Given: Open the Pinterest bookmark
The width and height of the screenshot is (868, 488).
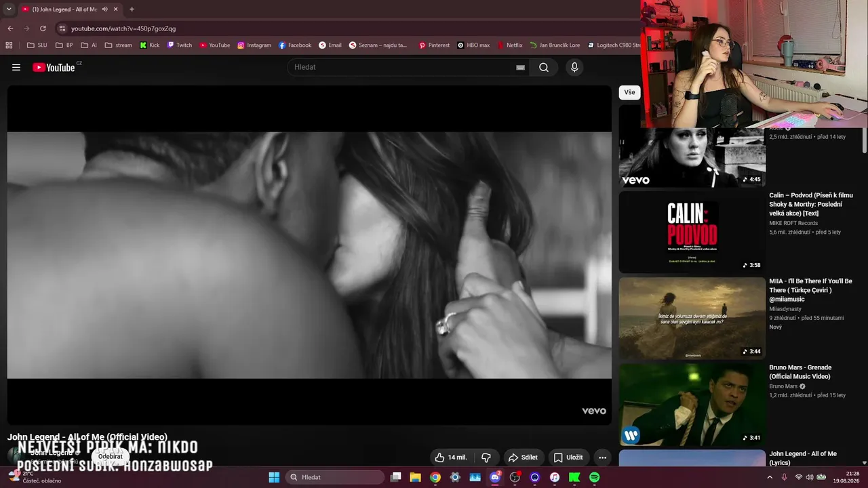Looking at the screenshot, I should pos(434,45).
